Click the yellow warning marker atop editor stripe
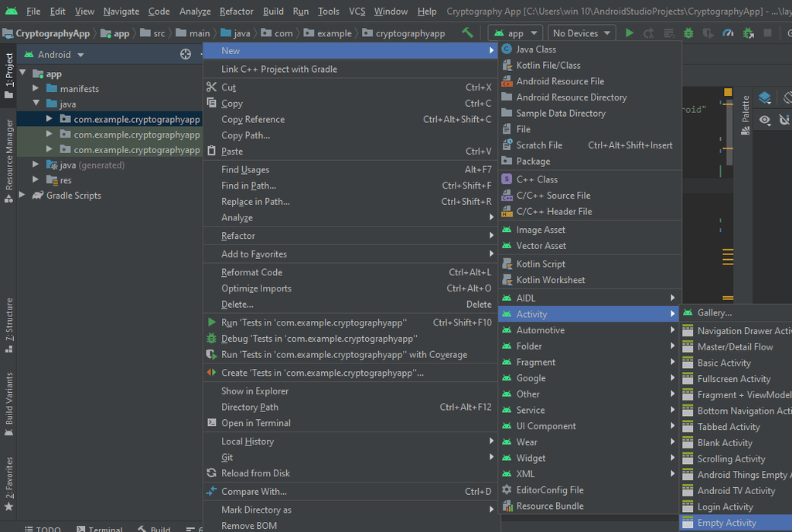Image resolution: width=792 pixels, height=532 pixels. click(x=728, y=93)
